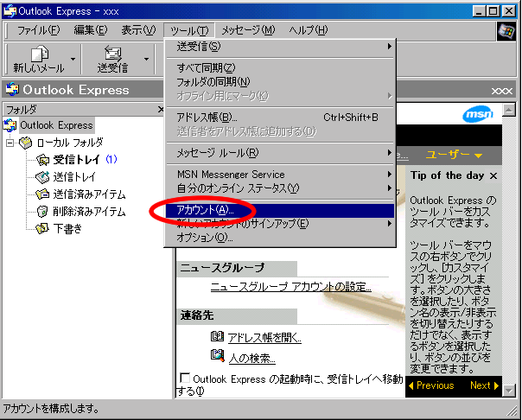This screenshot has width=522, height=420.
Task: Choose アドレス帳(B)... menu item
Action: click(280, 118)
